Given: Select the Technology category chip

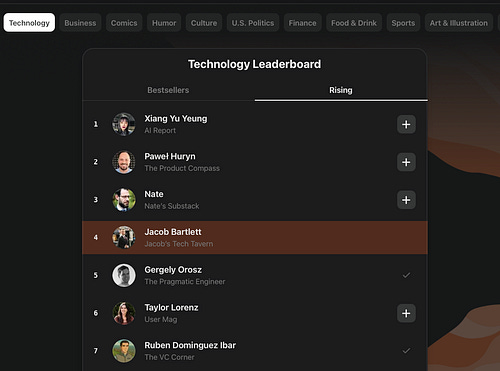Looking at the screenshot, I should [29, 23].
